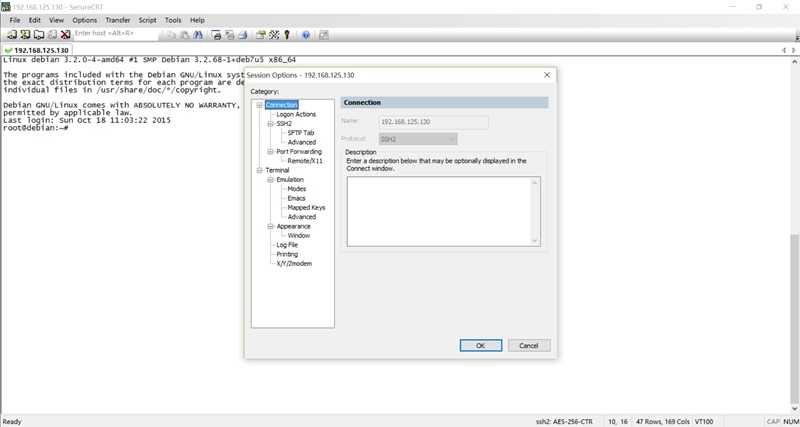The image size is (800, 427).
Task: Click the Paste toolbar icon
Action: (x=185, y=35)
